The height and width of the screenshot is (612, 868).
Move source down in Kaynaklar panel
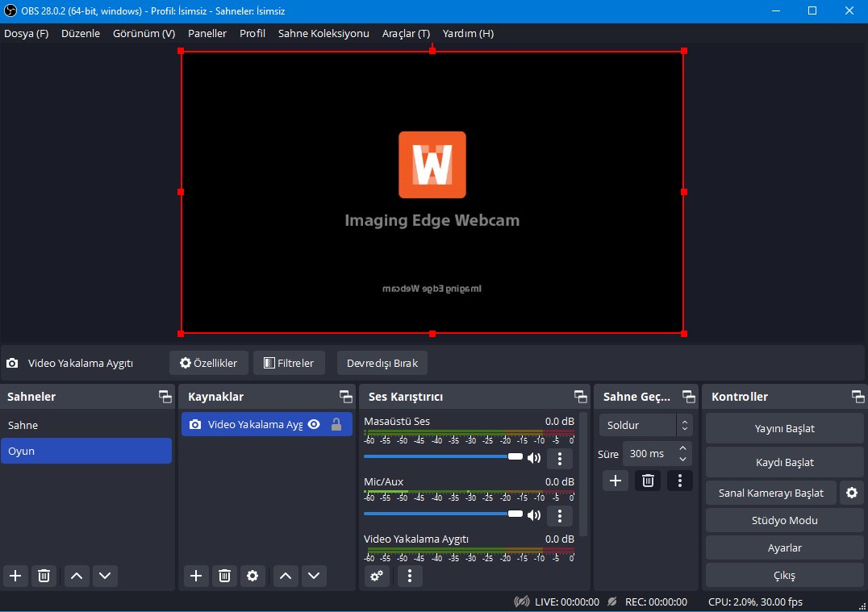(314, 576)
